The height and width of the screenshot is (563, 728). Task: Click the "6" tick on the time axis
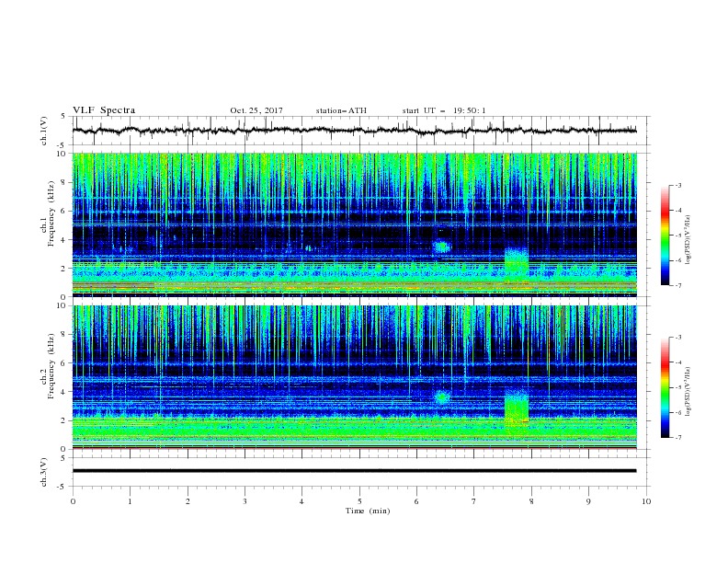[416, 501]
